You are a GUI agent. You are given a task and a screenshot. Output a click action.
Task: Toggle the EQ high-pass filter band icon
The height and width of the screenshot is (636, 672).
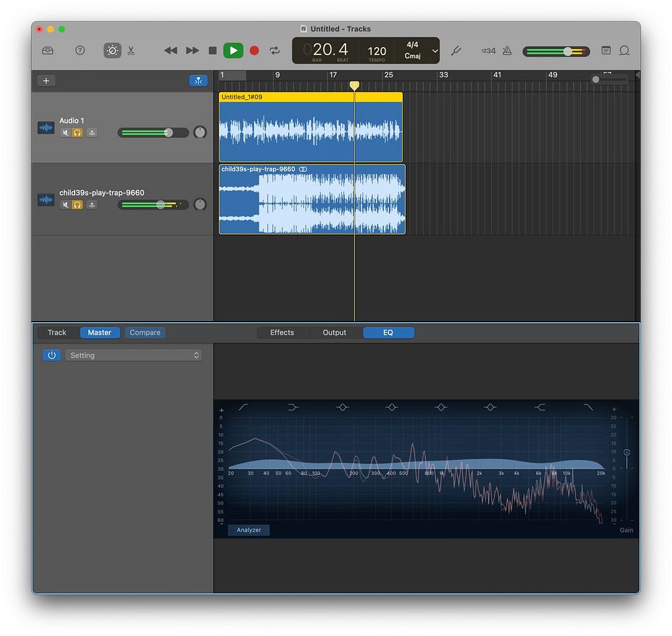click(x=243, y=407)
